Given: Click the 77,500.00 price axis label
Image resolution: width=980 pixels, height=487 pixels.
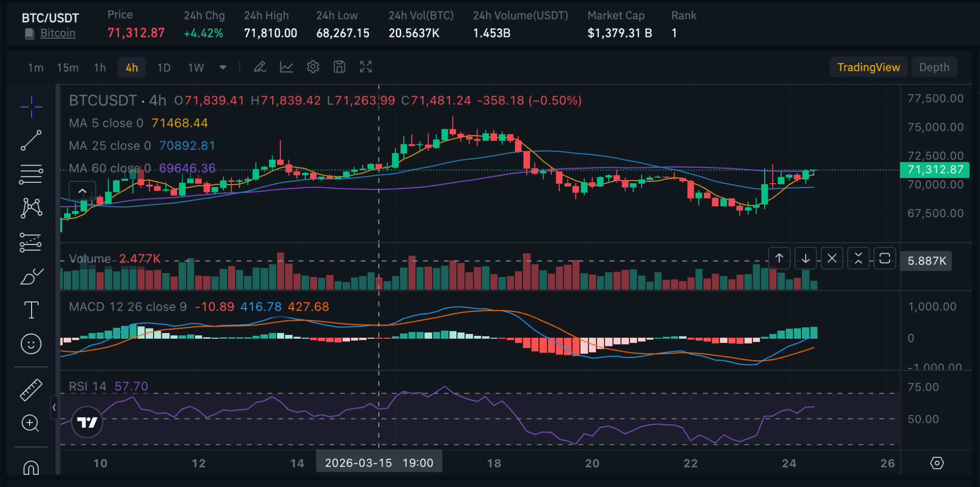Looking at the screenshot, I should pos(935,99).
